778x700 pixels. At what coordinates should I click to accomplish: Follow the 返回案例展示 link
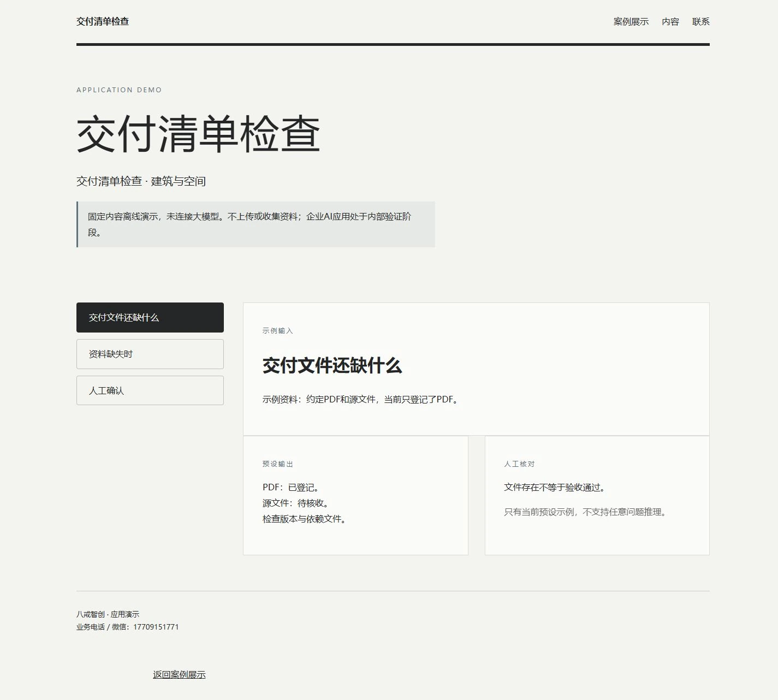[x=179, y=674]
